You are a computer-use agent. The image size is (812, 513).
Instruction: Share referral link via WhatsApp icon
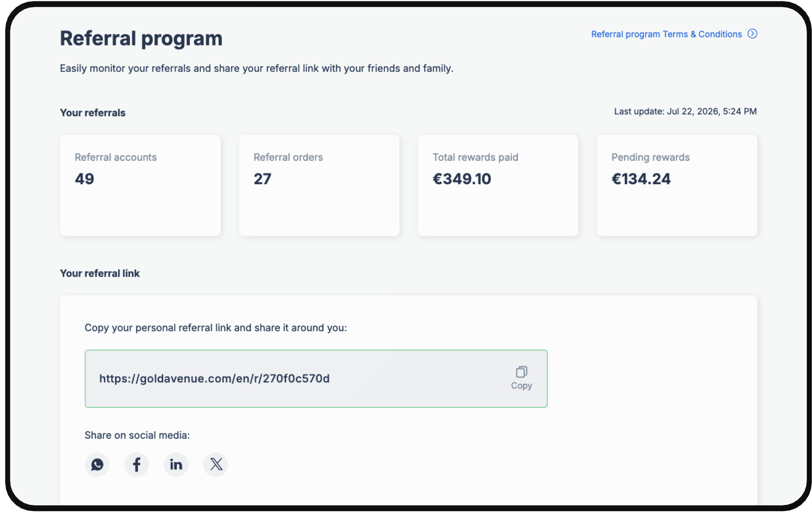[97, 465]
